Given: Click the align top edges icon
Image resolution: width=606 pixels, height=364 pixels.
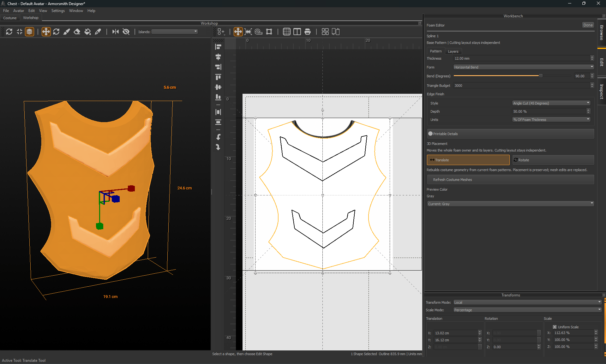Looking at the screenshot, I should (218, 77).
